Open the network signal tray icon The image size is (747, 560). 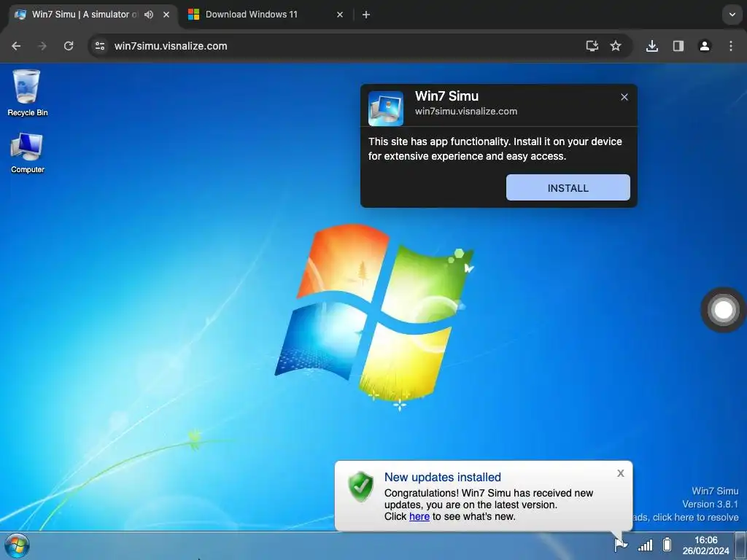pyautogui.click(x=645, y=544)
